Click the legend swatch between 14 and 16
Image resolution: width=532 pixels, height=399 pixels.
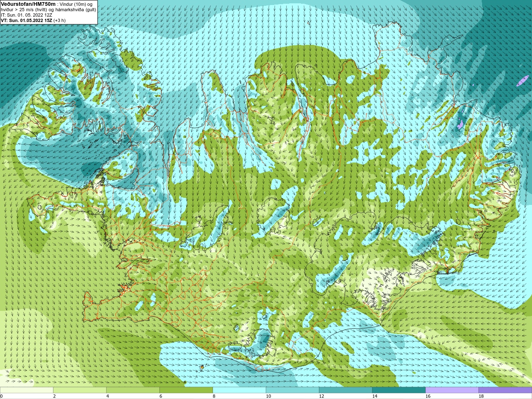tap(399, 390)
